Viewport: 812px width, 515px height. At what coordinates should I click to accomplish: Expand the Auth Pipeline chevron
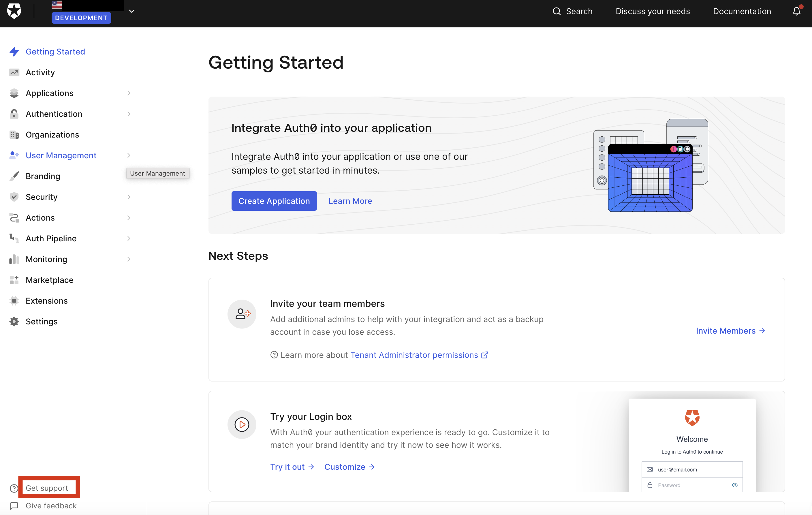129,238
